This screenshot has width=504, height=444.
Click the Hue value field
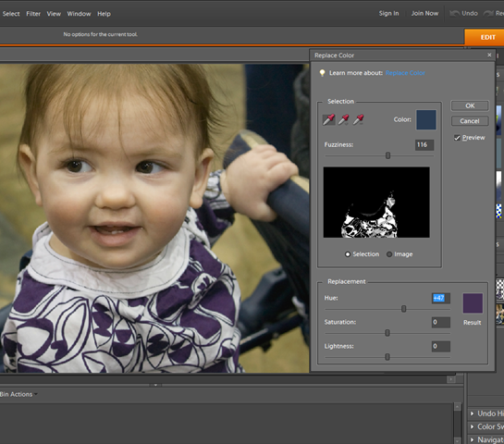pyautogui.click(x=441, y=298)
